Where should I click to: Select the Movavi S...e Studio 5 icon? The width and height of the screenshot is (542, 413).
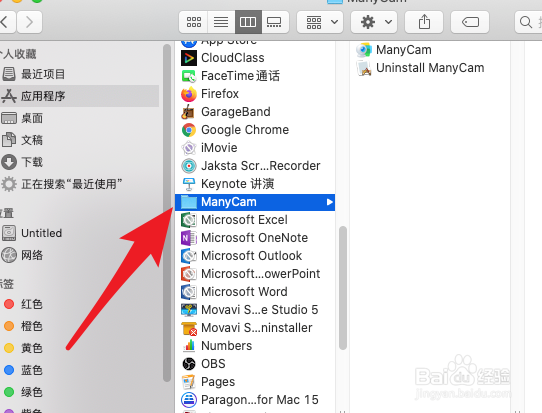pyautogui.click(x=189, y=310)
